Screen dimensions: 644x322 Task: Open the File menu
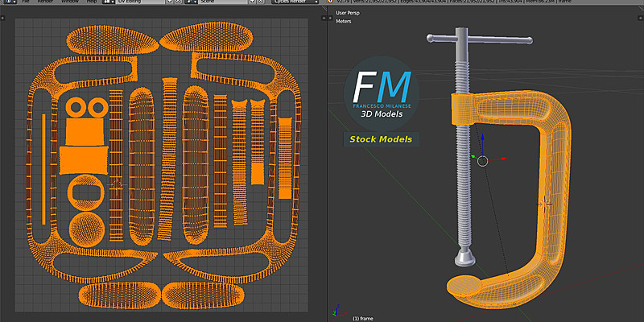[26, 2]
